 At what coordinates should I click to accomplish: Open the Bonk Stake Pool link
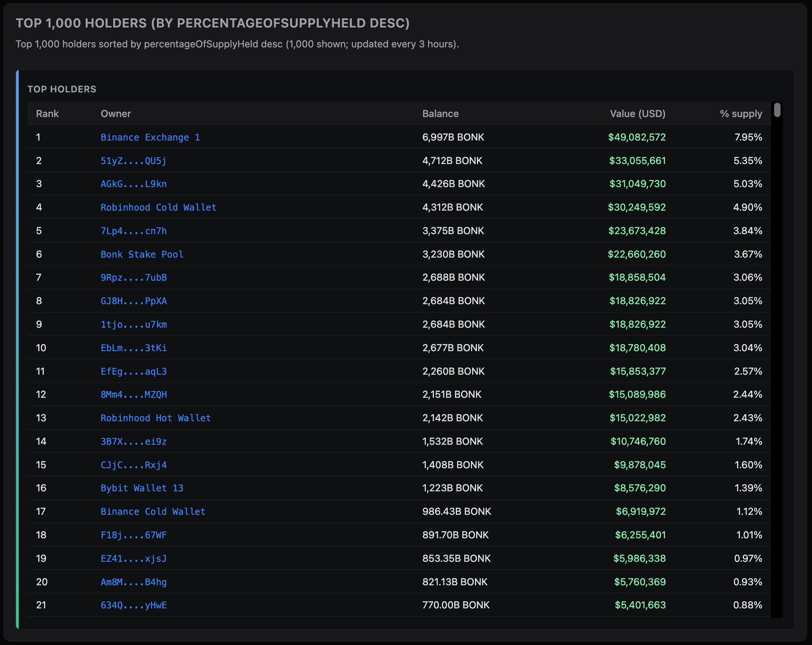tap(142, 254)
